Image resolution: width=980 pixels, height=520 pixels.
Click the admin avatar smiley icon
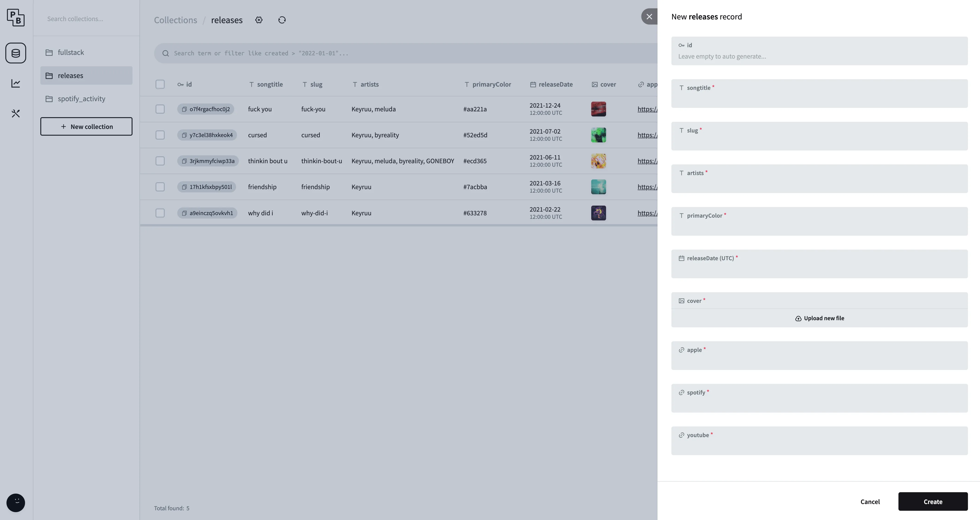[16, 502]
